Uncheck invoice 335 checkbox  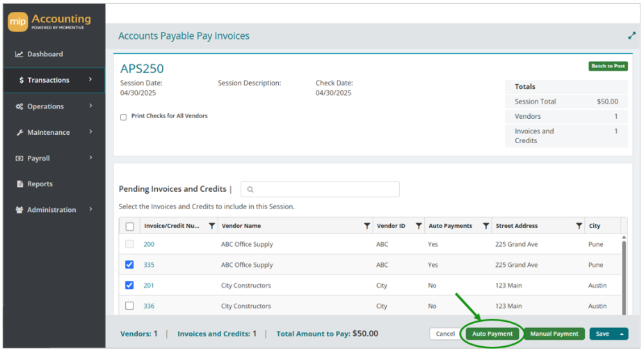129,265
